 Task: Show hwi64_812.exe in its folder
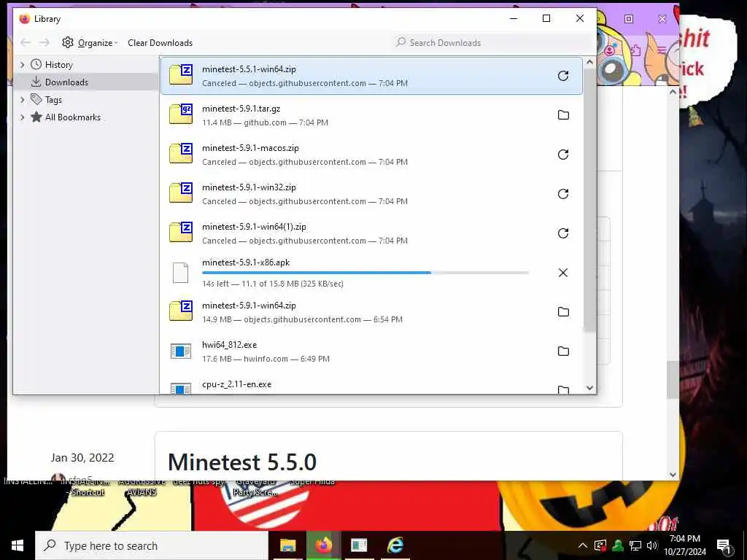[x=563, y=351]
